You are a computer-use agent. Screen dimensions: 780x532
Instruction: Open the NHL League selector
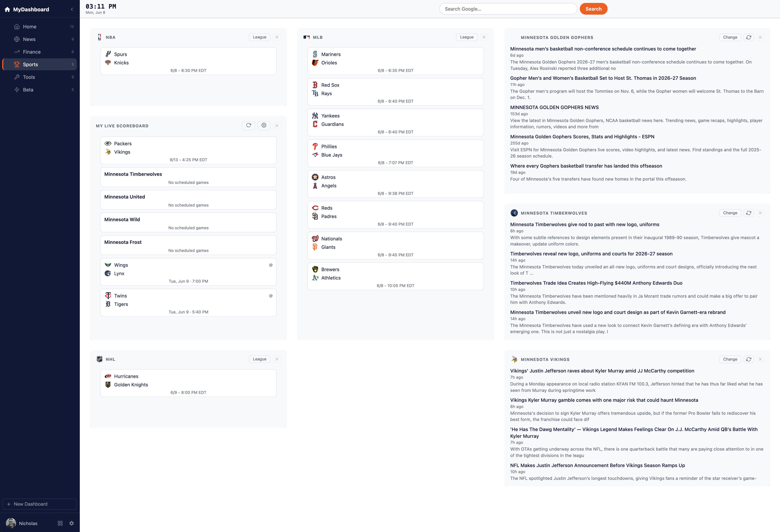pyautogui.click(x=260, y=359)
